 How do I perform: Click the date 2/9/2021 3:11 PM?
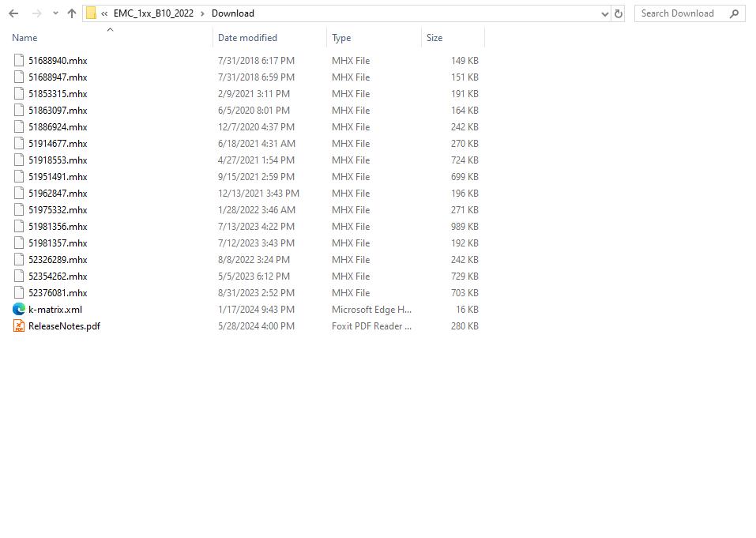tap(254, 93)
